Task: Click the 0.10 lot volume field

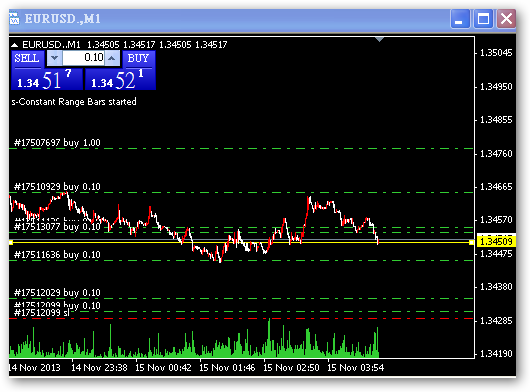Action: (x=83, y=58)
